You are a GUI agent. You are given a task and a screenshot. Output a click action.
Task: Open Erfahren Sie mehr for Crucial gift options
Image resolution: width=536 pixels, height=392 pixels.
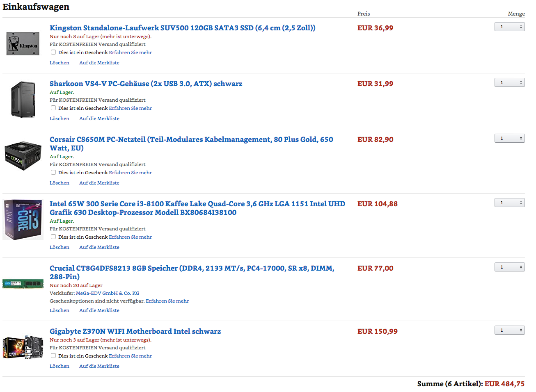pyautogui.click(x=167, y=301)
